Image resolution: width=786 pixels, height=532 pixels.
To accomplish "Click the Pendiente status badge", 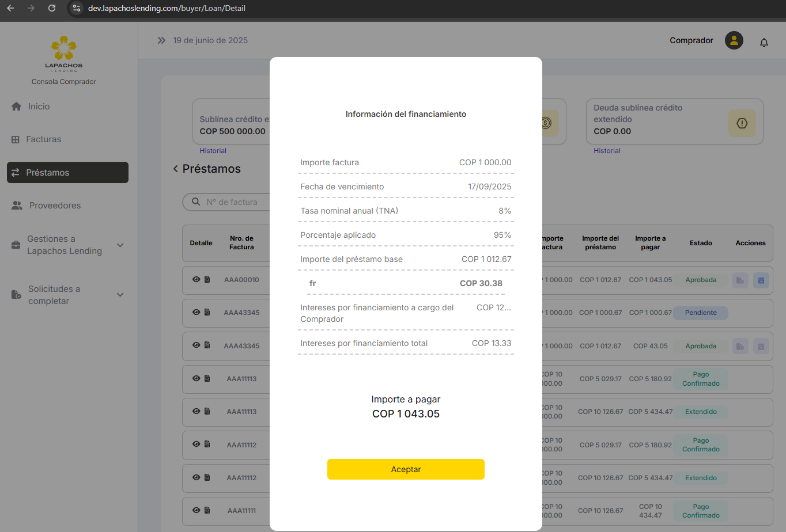I will click(701, 313).
